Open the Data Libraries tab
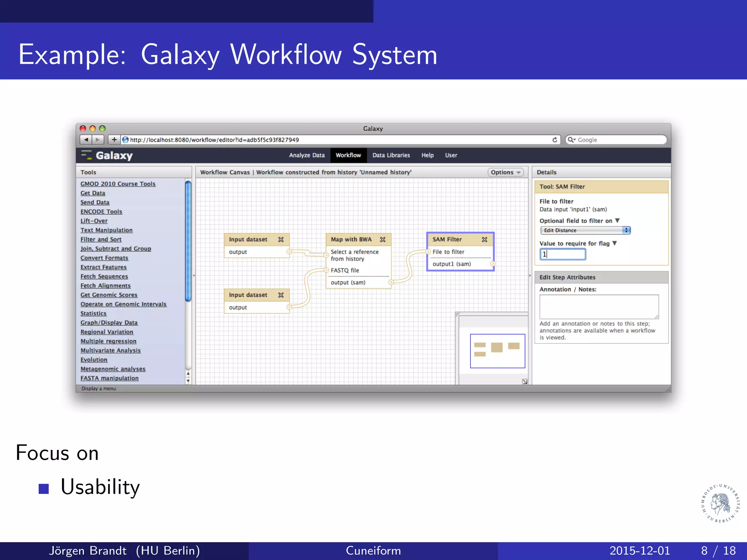This screenshot has width=747, height=560. pos(391,155)
